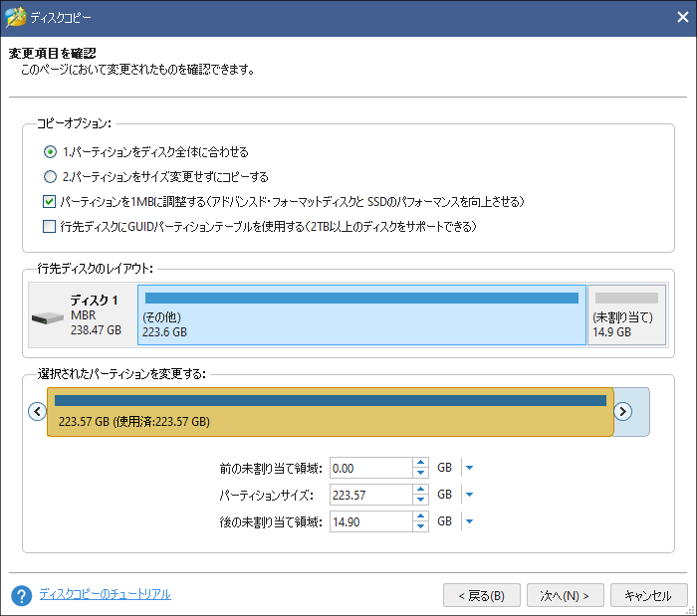The image size is (697, 616).
Task: Open unit dropdown for パーティションサイズ
Action: (x=469, y=495)
